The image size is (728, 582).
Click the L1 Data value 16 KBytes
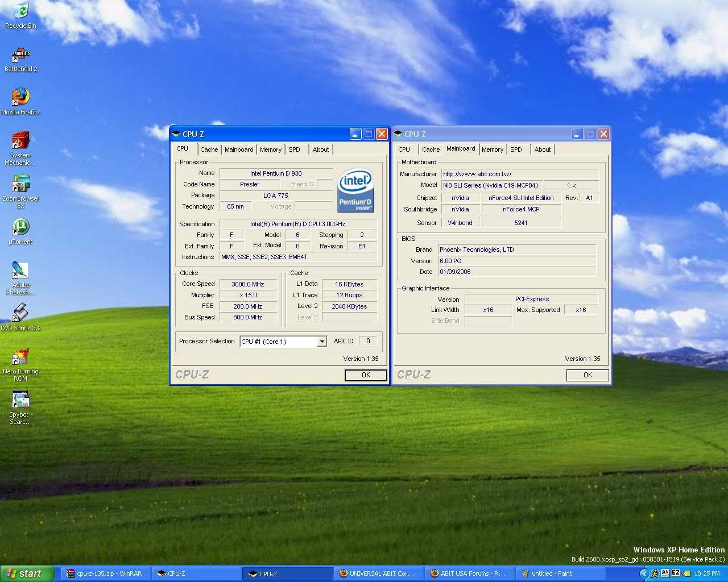(349, 284)
